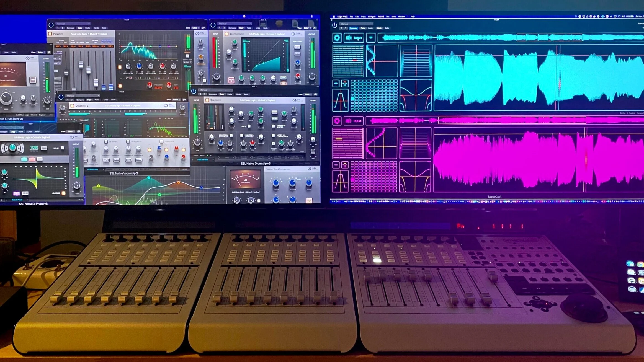644x362 pixels.
Task: Toggle FlexVerb plugin power button
Action: click(x=51, y=25)
